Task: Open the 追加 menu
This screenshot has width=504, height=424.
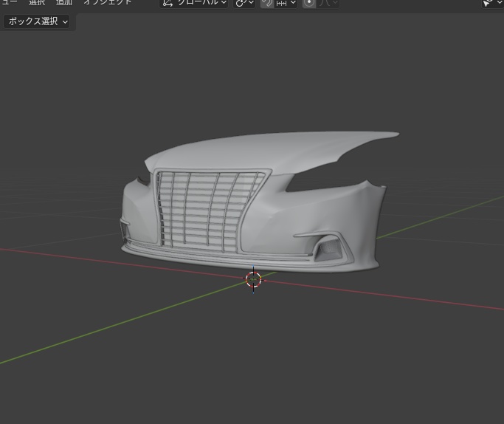Action: click(64, 3)
